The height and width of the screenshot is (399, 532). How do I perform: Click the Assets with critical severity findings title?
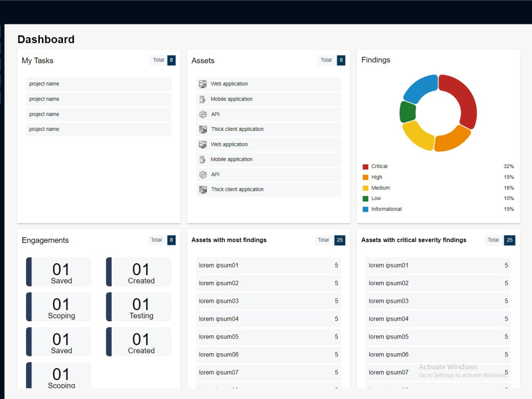tap(413, 240)
